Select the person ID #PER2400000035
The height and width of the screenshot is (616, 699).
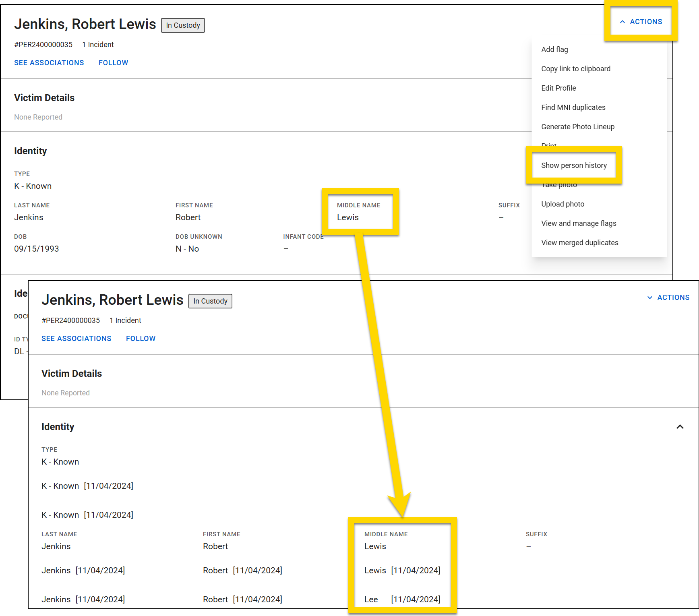coord(43,44)
